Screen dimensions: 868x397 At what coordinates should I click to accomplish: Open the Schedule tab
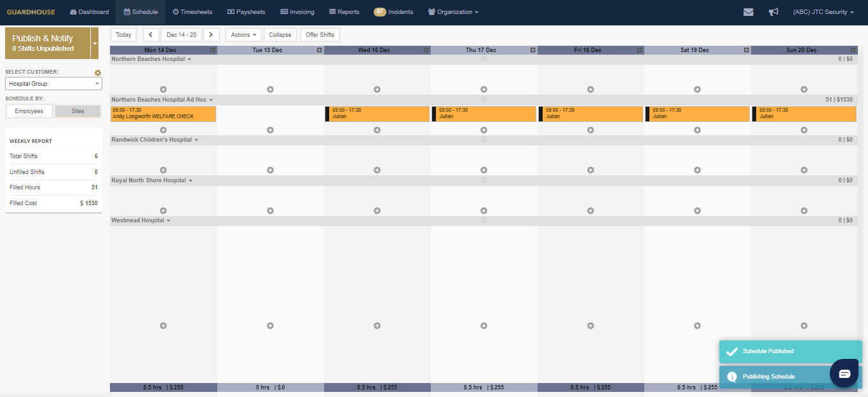pos(140,12)
